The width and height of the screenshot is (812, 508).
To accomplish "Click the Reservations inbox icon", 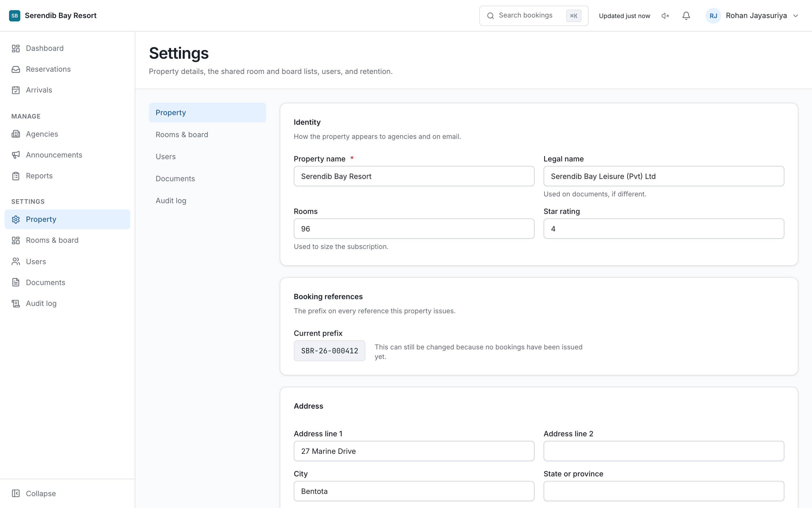I will pos(16,69).
